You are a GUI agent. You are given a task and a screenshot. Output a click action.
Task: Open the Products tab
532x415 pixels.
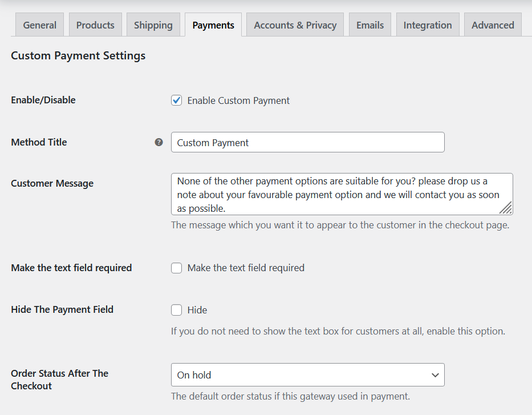95,25
